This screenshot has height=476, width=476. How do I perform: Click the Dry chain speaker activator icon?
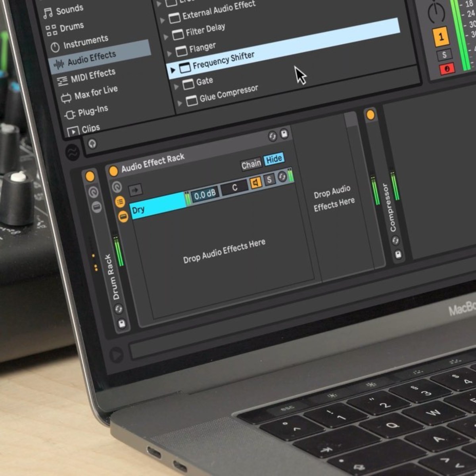tap(256, 182)
